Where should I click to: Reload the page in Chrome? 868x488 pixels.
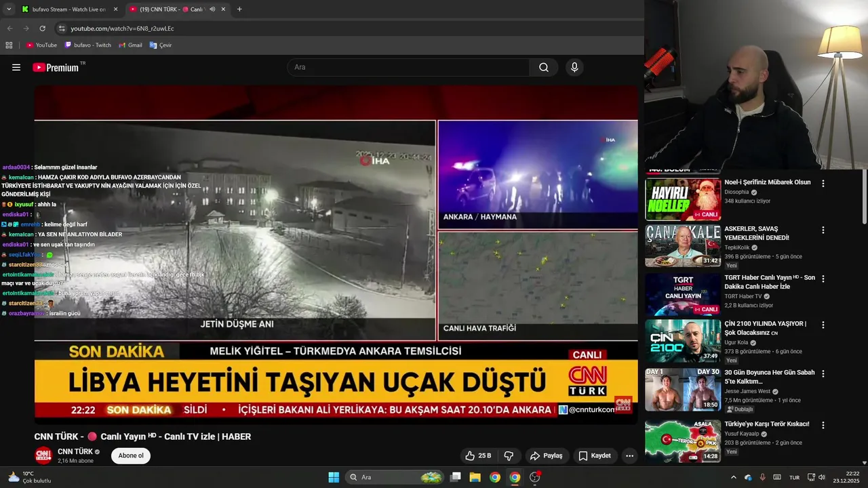click(42, 28)
